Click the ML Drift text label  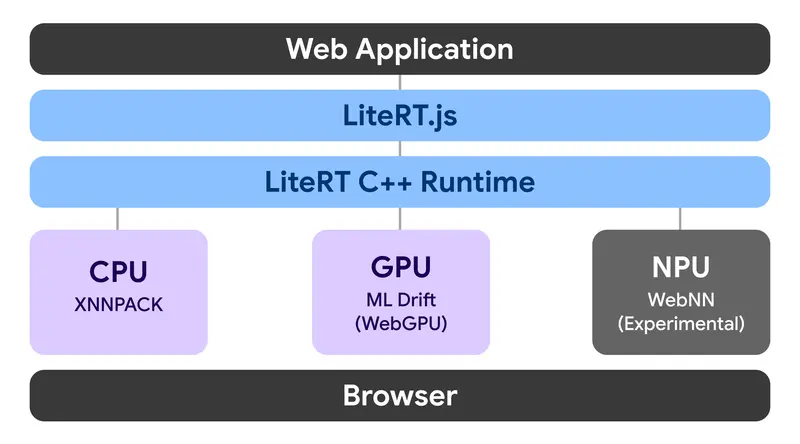(401, 300)
